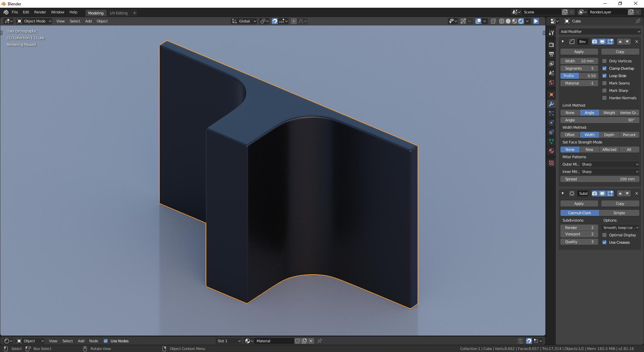Copy the Bevel modifier
The height and width of the screenshot is (352, 644).
(620, 52)
